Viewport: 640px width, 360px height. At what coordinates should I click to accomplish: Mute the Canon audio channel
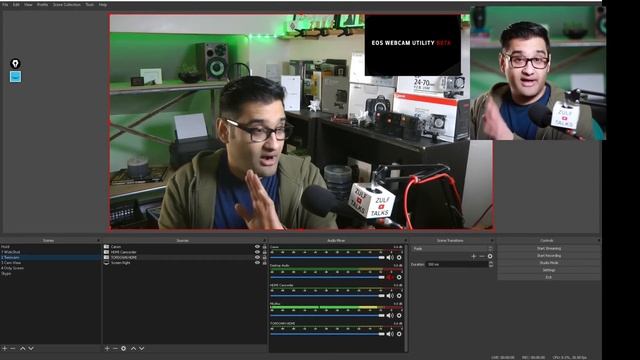coord(390,258)
